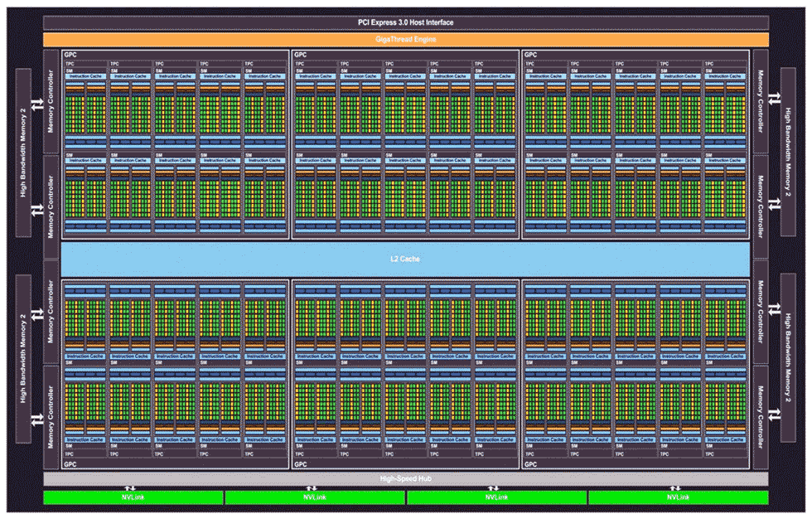This screenshot has width=812, height=519.
Task: Click the GPC label of top-right cluster
Action: pos(530,55)
